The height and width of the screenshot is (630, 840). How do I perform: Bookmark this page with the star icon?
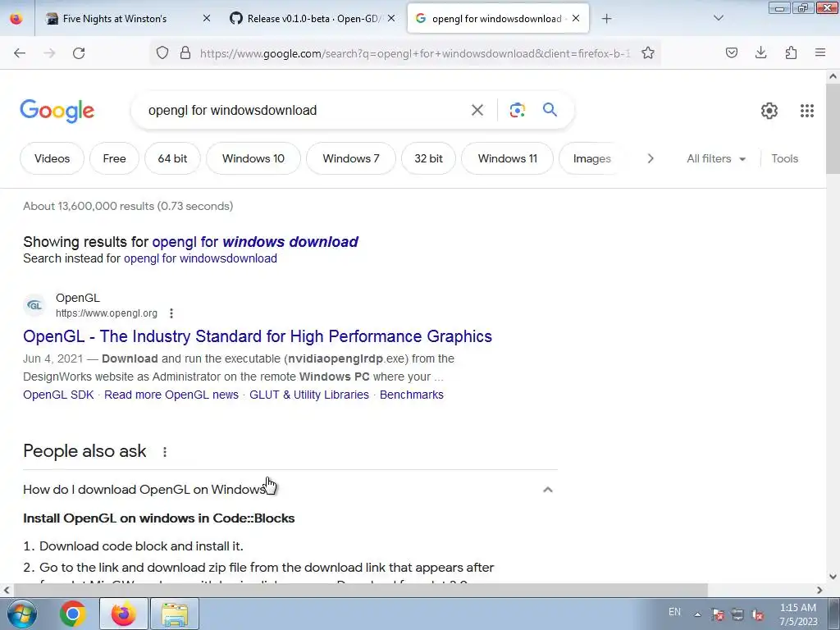[x=648, y=52]
